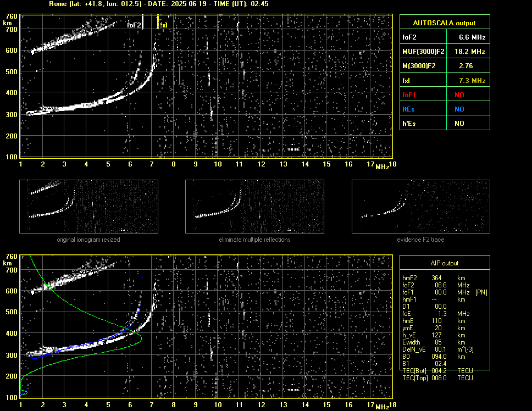Select the 'ymE' value '20'
The width and height of the screenshot is (532, 411).
438,328
